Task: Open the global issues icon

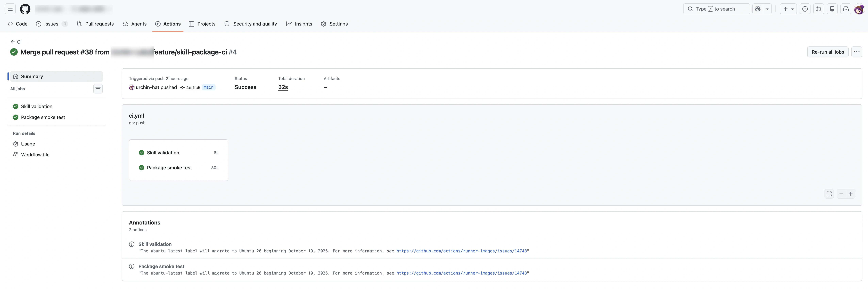Action: [x=805, y=9]
